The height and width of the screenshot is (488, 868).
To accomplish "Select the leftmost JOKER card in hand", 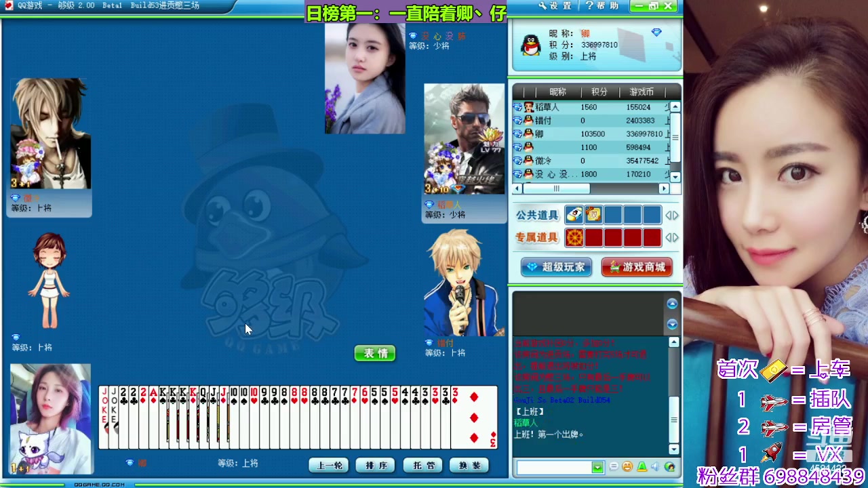I will [104, 418].
